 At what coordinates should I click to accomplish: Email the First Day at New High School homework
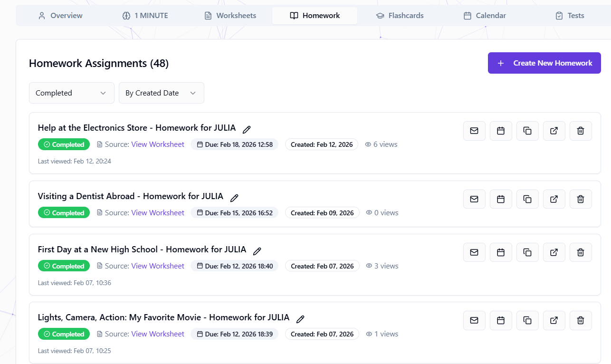pos(474,252)
